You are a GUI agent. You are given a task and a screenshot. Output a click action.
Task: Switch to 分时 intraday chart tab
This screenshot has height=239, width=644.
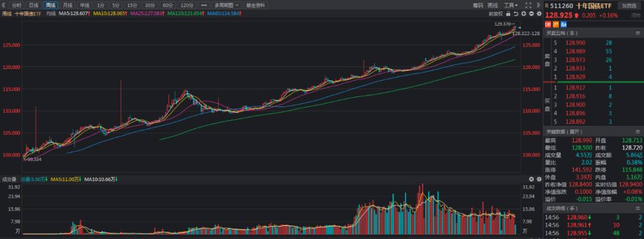[16, 5]
